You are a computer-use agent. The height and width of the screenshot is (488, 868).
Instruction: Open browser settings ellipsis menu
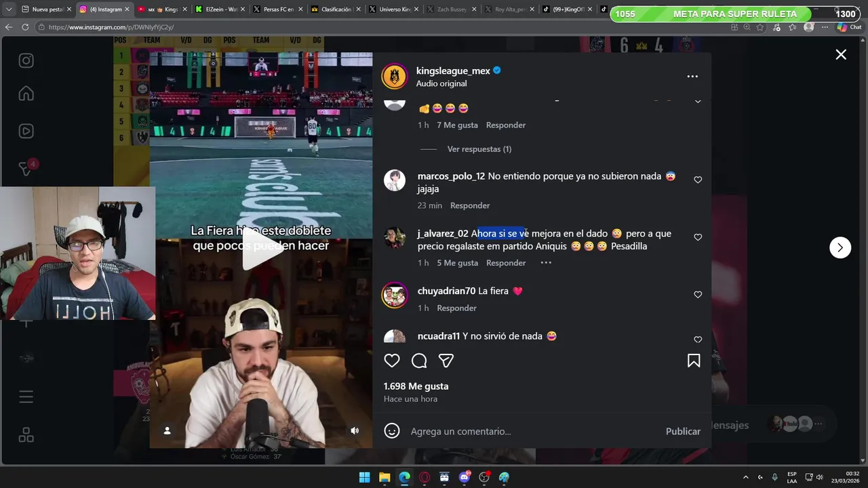825,27
